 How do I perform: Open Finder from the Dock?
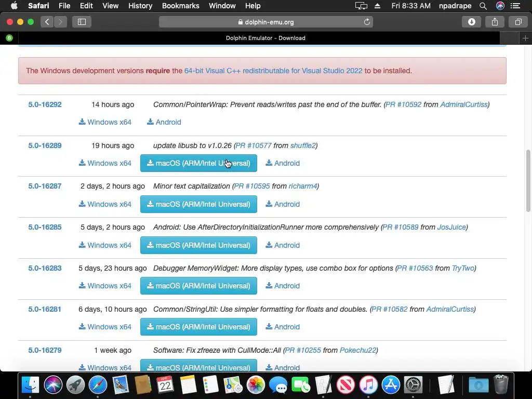pyautogui.click(x=30, y=385)
